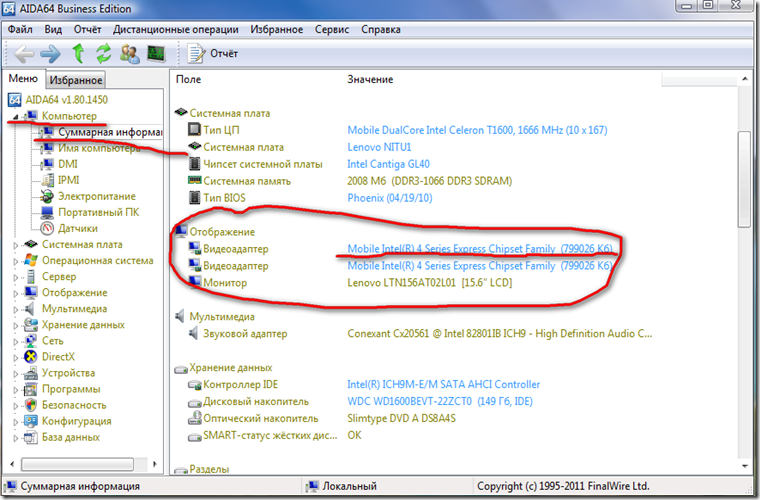Open the Сервис menu
Viewport: 760px width, 500px height.
click(x=332, y=30)
